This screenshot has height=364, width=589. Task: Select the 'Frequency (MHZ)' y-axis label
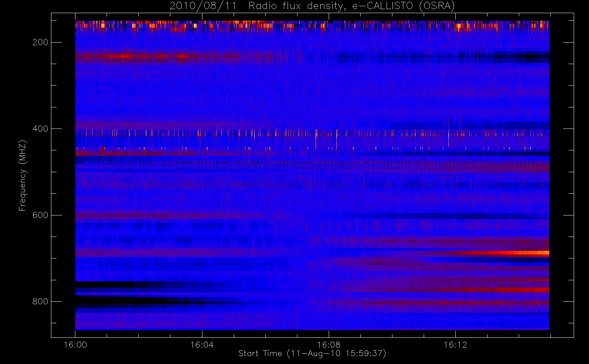23,175
